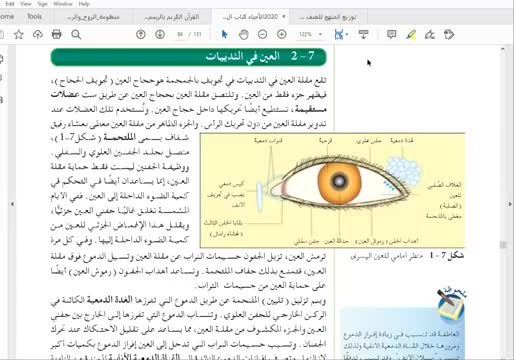Print the document using the printer icon
This screenshot has height=360, width=514.
pyautogui.click(x=57, y=34)
